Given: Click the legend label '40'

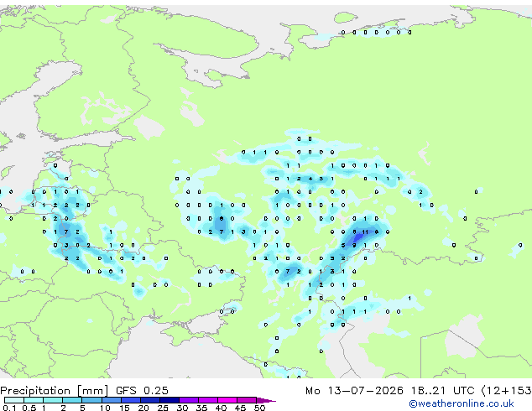Looking at the screenshot, I should pyautogui.click(x=221, y=408).
